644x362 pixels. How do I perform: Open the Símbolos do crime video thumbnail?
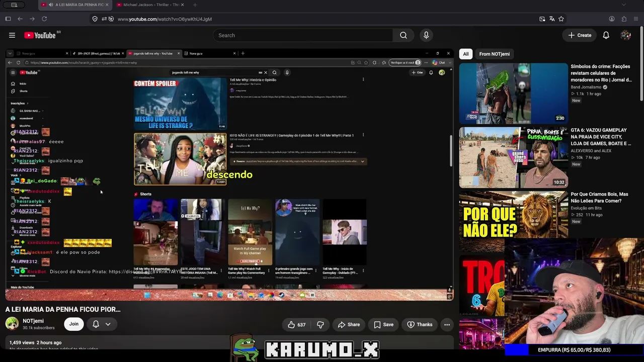513,94
